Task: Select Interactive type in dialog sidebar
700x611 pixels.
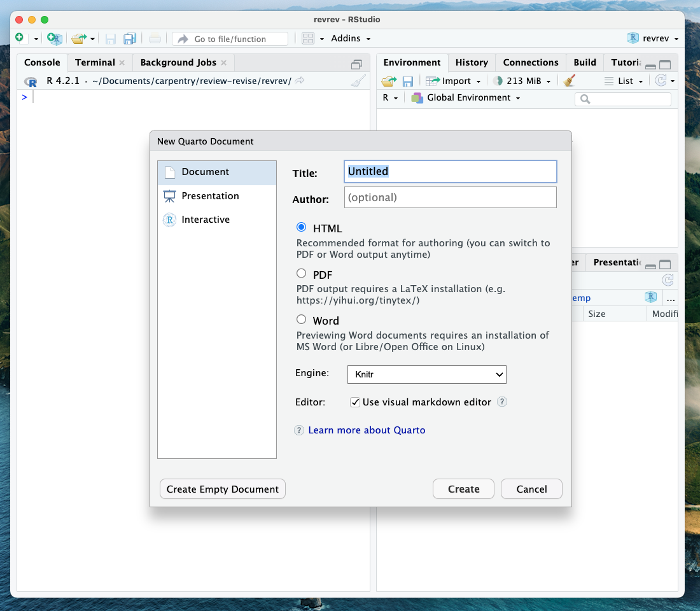Action: [x=217, y=220]
